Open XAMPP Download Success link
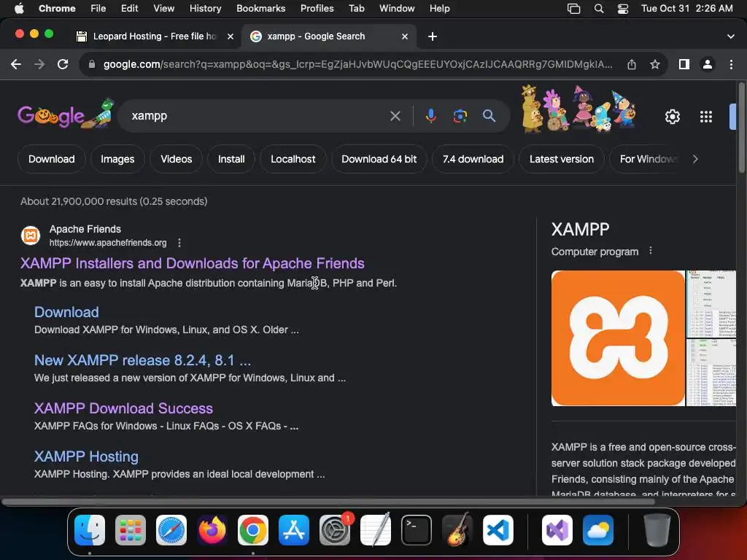This screenshot has height=560, width=747. [x=123, y=408]
